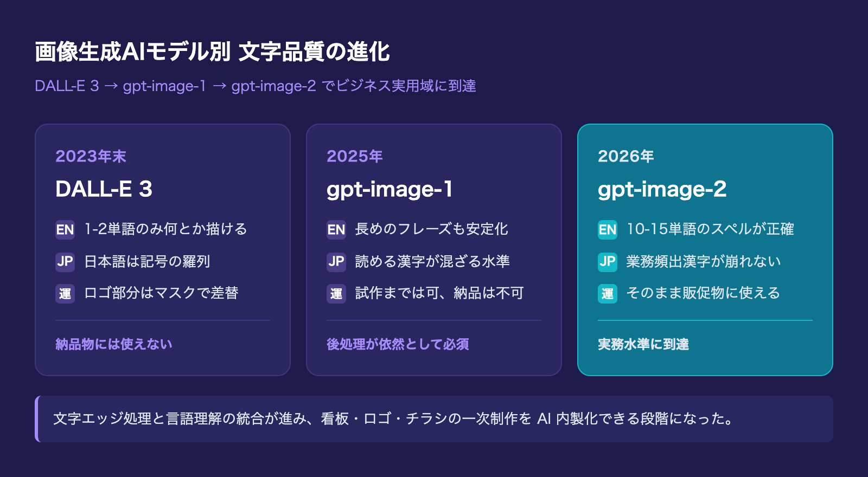Click the text 試作までは可、納品は不可

click(x=439, y=293)
